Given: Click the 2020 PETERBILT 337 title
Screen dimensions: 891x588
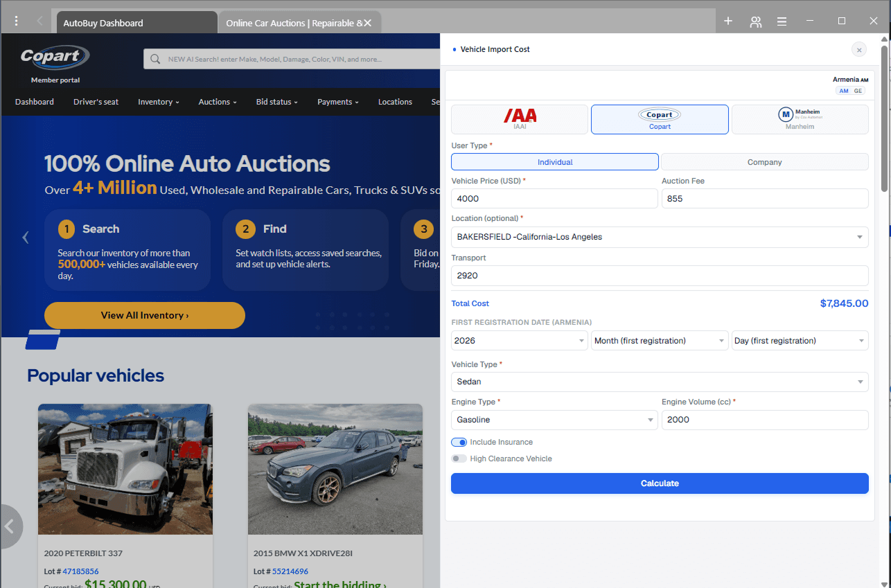Looking at the screenshot, I should click(x=83, y=553).
